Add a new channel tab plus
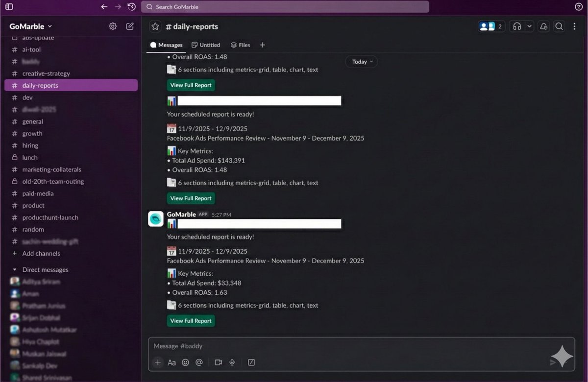The image size is (588, 382). tap(262, 45)
